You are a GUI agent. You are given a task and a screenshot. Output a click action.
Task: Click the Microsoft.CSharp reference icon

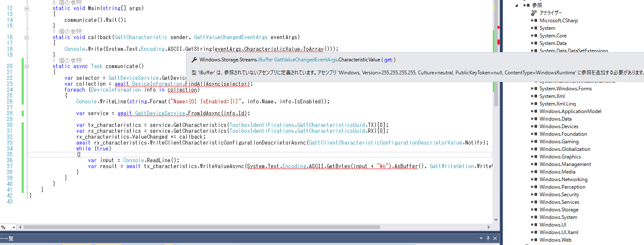(535, 21)
